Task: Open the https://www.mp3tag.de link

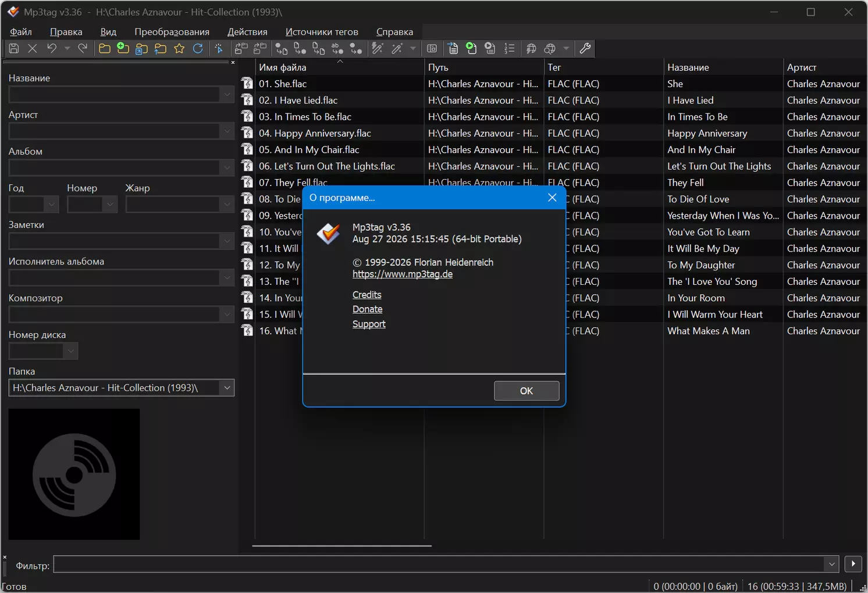Action: [403, 274]
